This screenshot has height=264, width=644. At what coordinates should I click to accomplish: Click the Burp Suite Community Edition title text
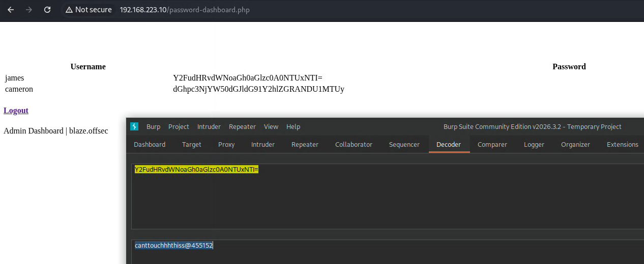[x=532, y=126]
